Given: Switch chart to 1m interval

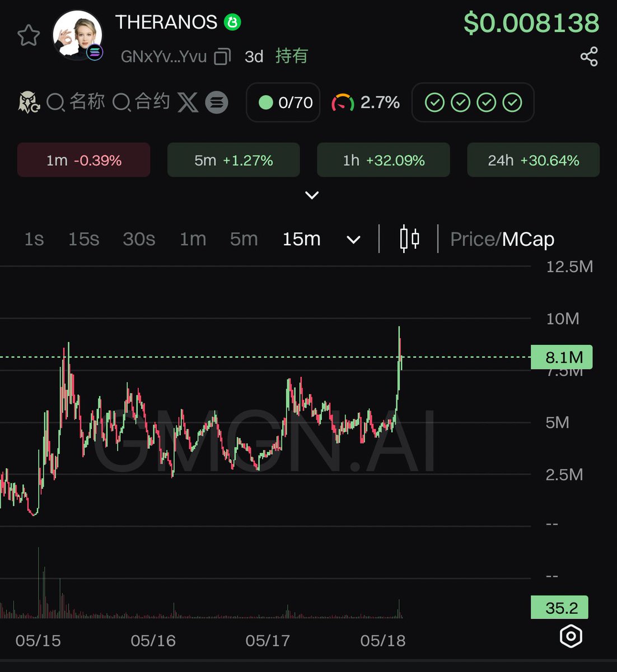Looking at the screenshot, I should coord(193,239).
